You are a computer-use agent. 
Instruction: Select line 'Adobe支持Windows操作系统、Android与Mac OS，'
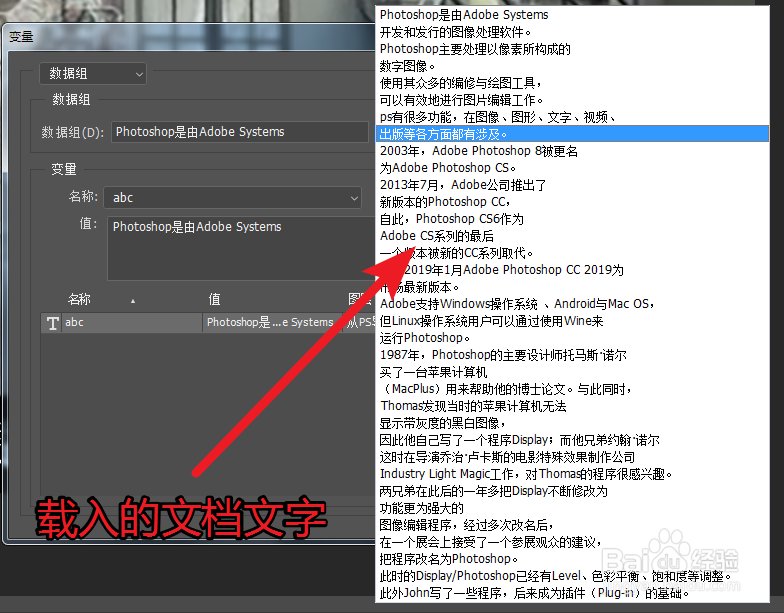(x=572, y=304)
